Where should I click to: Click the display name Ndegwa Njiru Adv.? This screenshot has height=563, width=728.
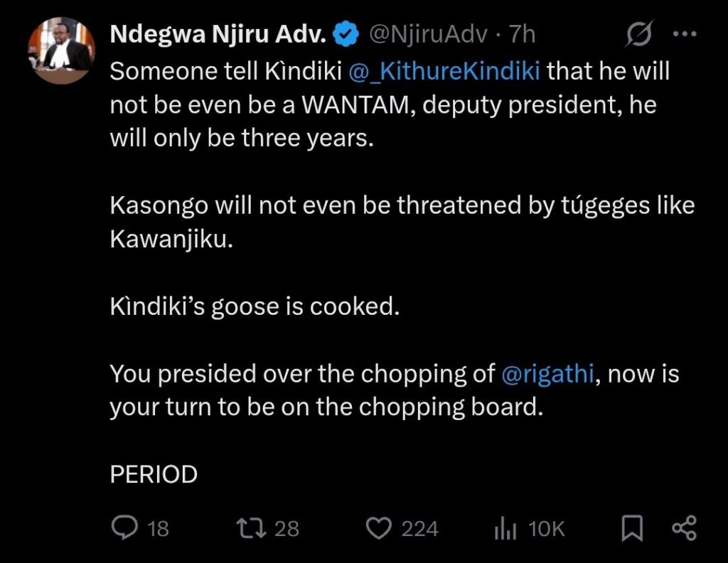pos(217,33)
